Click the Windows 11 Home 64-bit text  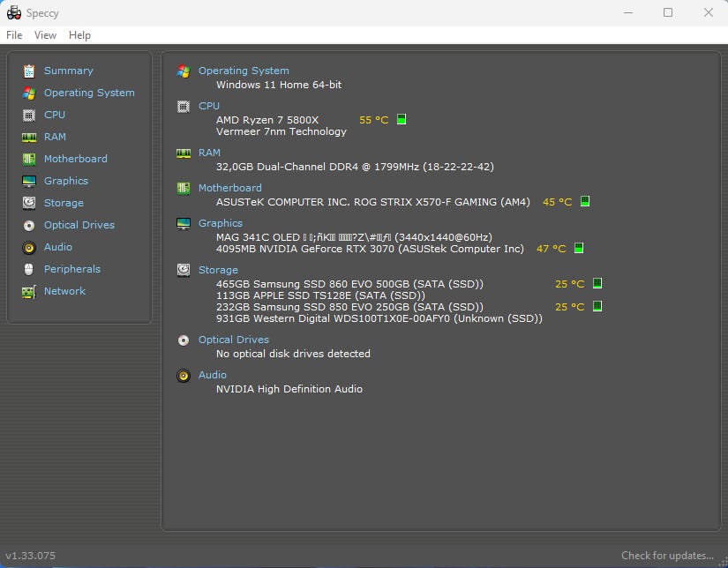[x=279, y=85]
